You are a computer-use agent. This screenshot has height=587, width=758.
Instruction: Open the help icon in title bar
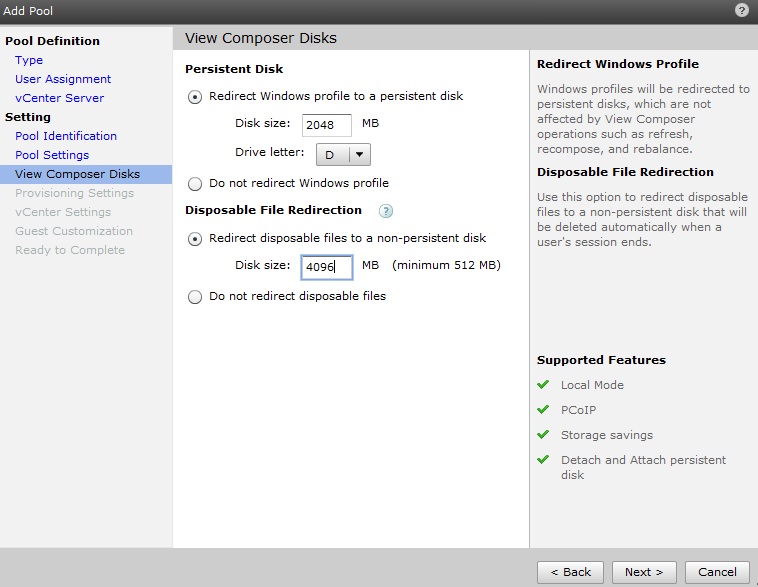point(741,10)
